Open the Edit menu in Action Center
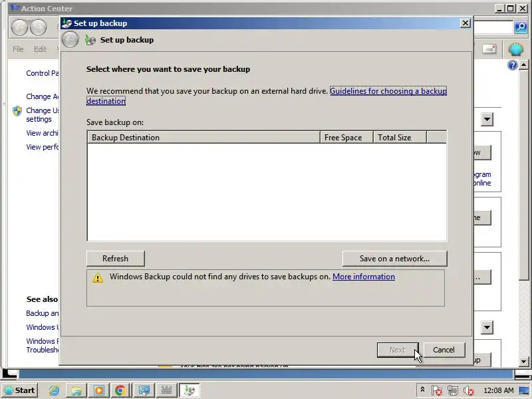 tap(40, 49)
